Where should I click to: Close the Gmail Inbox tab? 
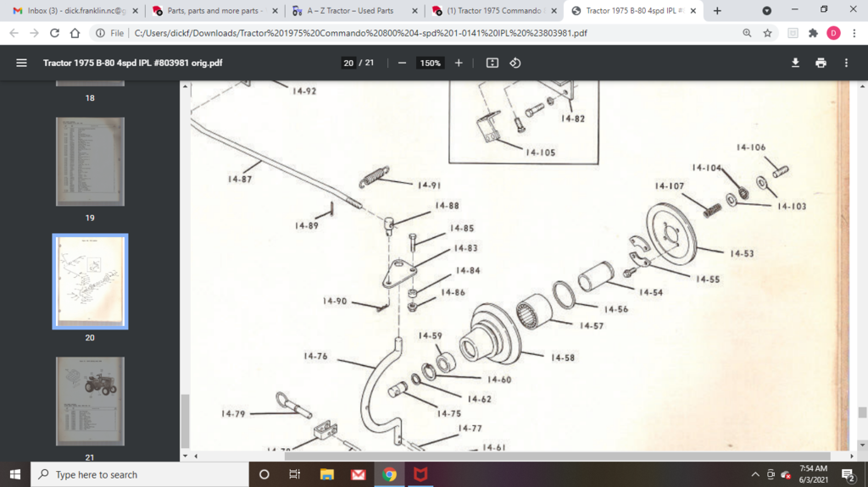(135, 10)
